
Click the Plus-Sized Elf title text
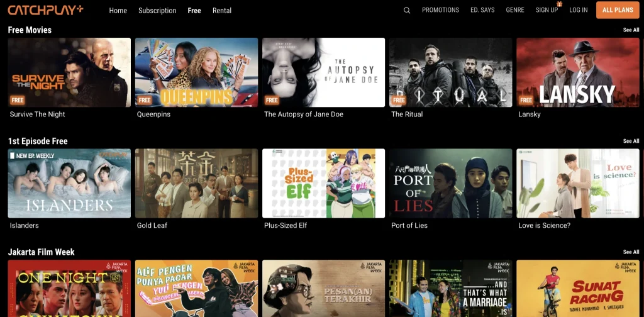coord(286,225)
